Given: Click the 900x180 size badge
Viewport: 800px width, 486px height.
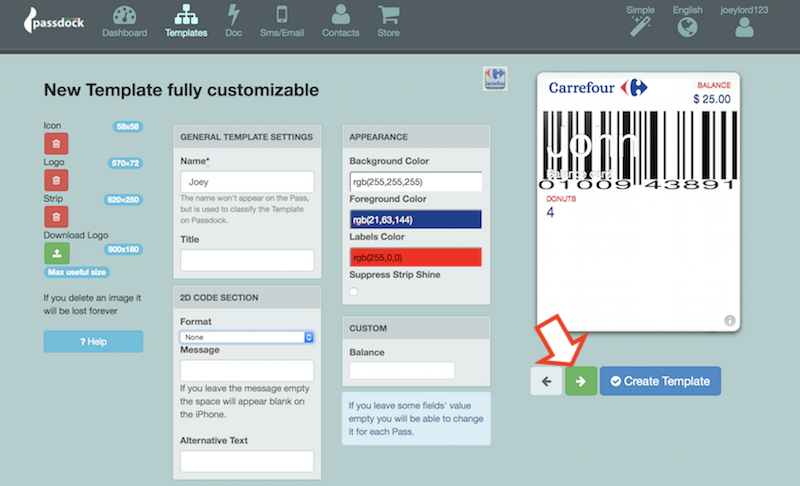Looking at the screenshot, I should click(x=123, y=249).
